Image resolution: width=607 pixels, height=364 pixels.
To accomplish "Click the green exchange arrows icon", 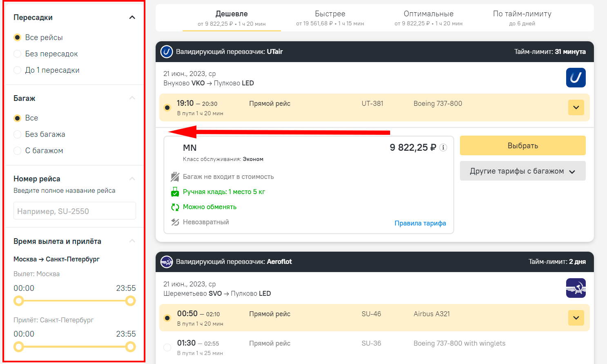I will click(175, 207).
